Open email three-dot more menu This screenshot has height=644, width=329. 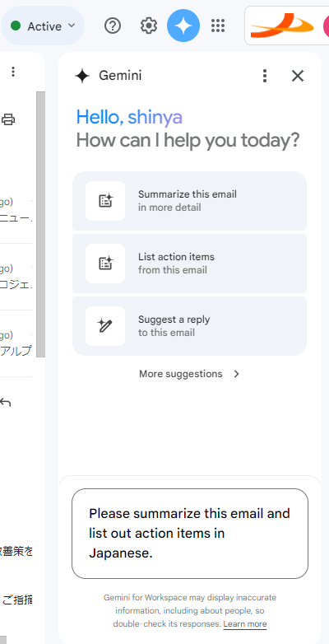tap(13, 72)
